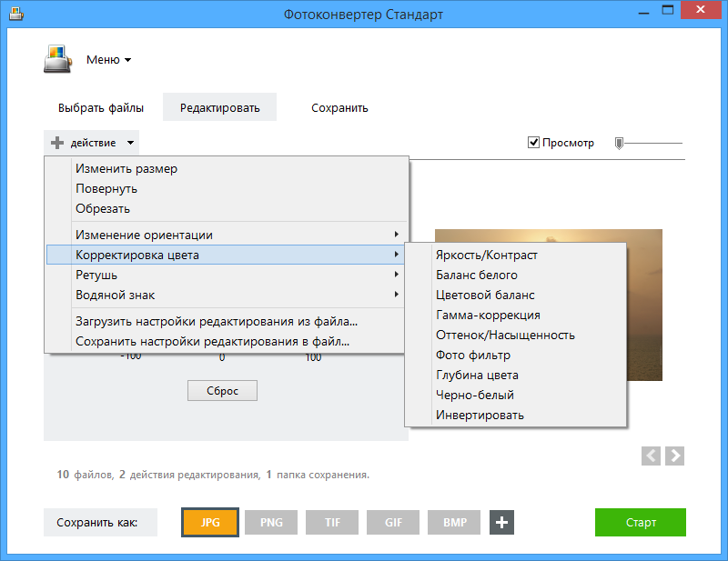Select GIF output format
Viewport: 728px width, 561px height.
[x=393, y=523]
